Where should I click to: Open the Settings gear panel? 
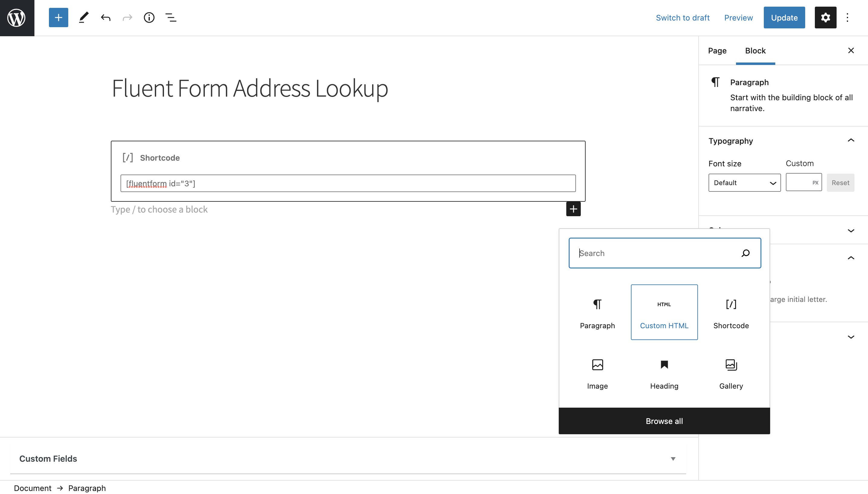[825, 17]
